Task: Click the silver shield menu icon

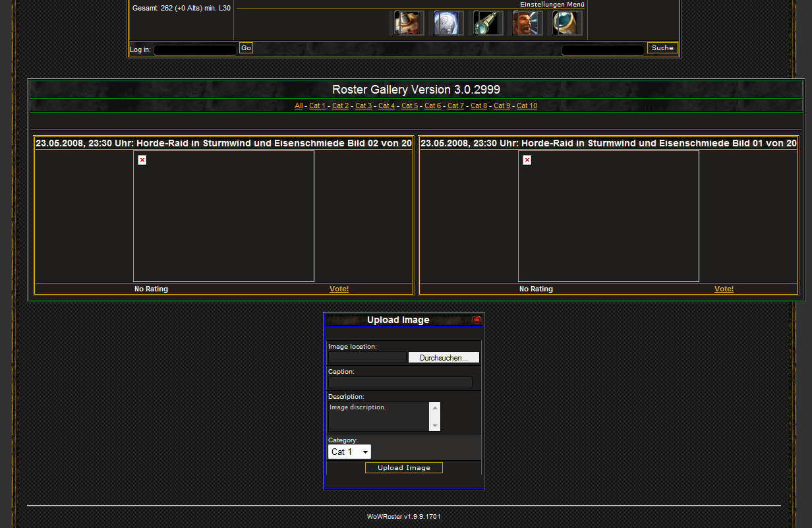Action: (449, 23)
